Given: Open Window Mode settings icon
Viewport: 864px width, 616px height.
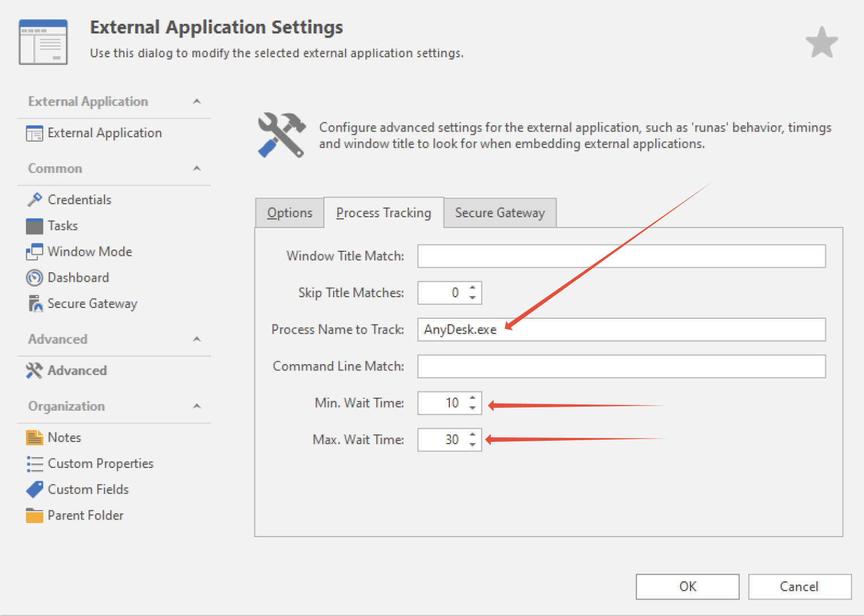Looking at the screenshot, I should [35, 252].
